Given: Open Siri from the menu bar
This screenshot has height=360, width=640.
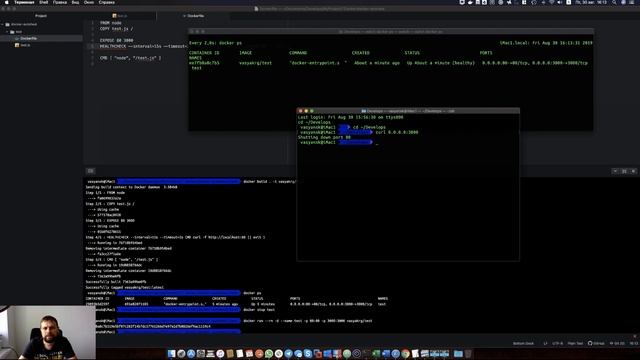Looking at the screenshot, I should coord(623,2).
